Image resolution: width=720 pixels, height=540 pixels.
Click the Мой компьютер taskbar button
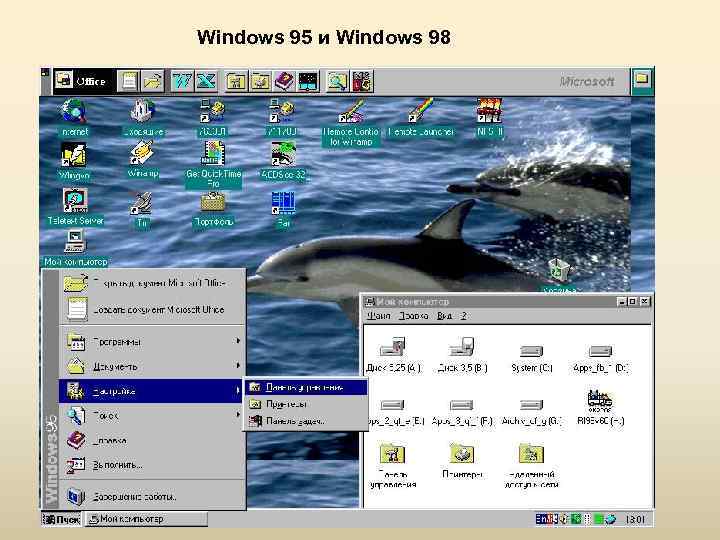[x=146, y=519]
